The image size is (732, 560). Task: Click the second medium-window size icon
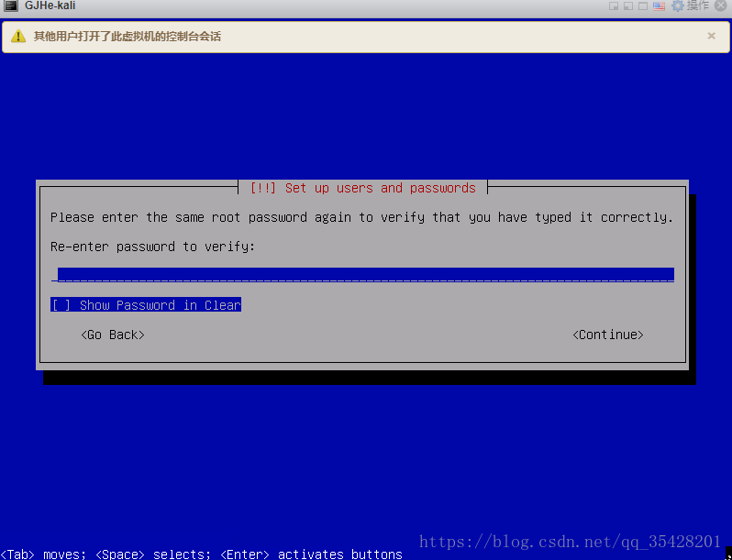pos(628,6)
